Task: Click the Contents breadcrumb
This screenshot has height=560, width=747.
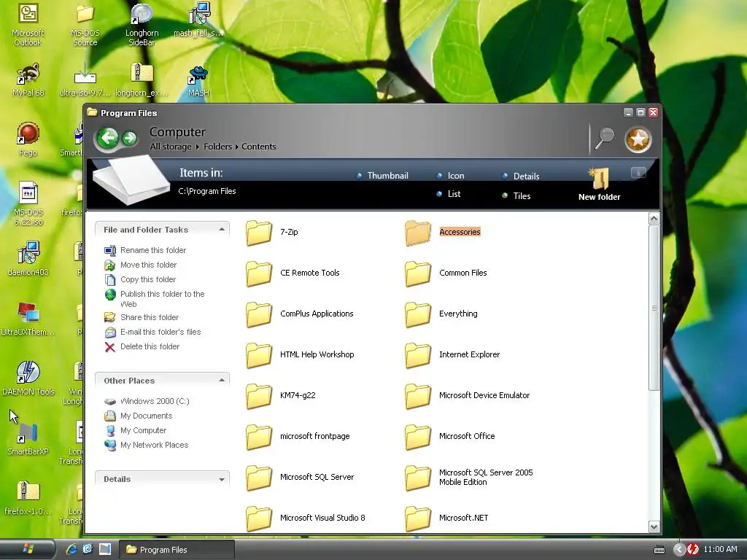Action: click(259, 147)
